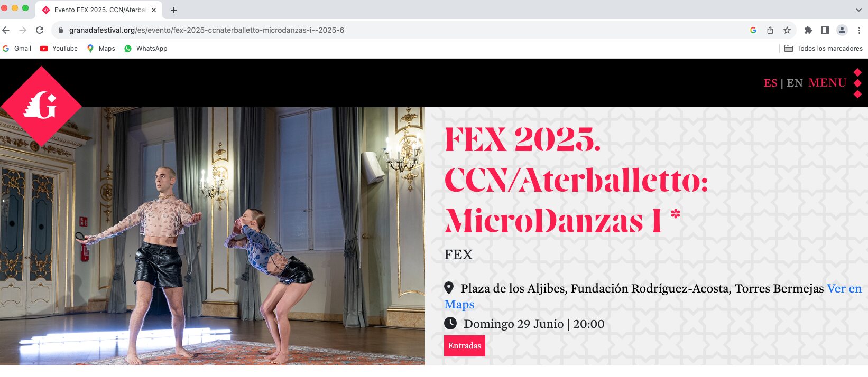868x377 pixels.
Task: Expand the tab search chevron
Action: click(x=858, y=10)
